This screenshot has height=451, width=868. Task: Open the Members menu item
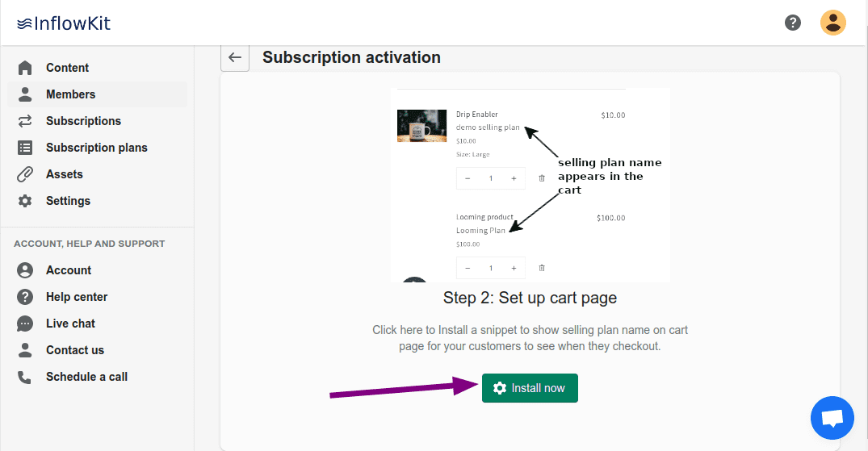[x=70, y=94]
